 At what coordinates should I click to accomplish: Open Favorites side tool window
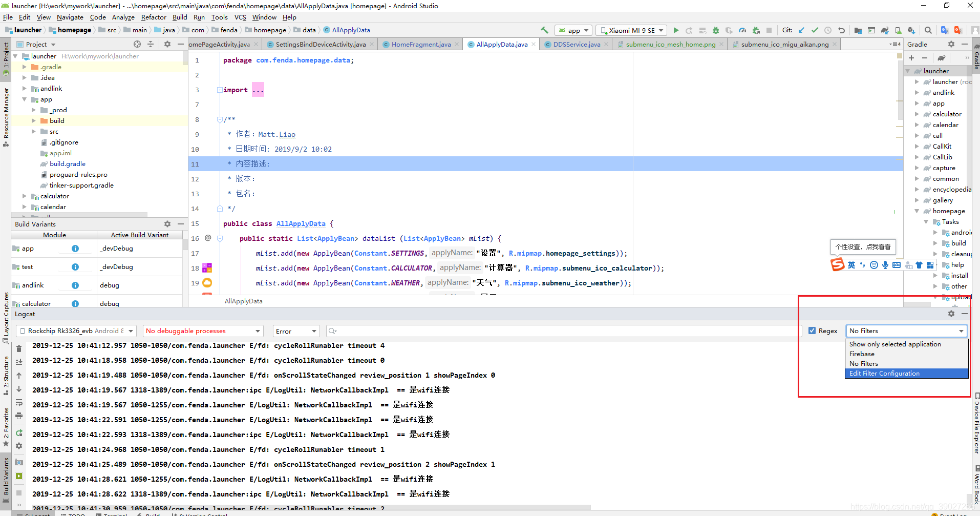tap(6, 427)
